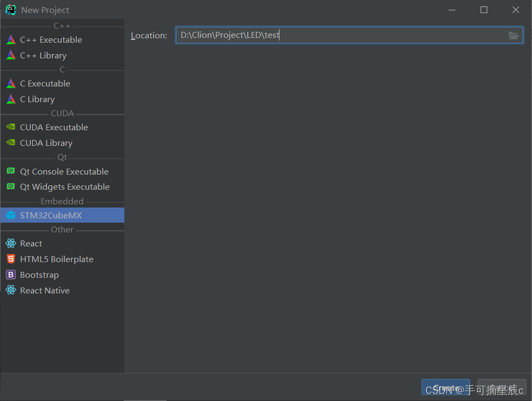Click the HTML5 Boilerplate shield icon
Viewport: 532px width, 401px height.
[x=11, y=259]
